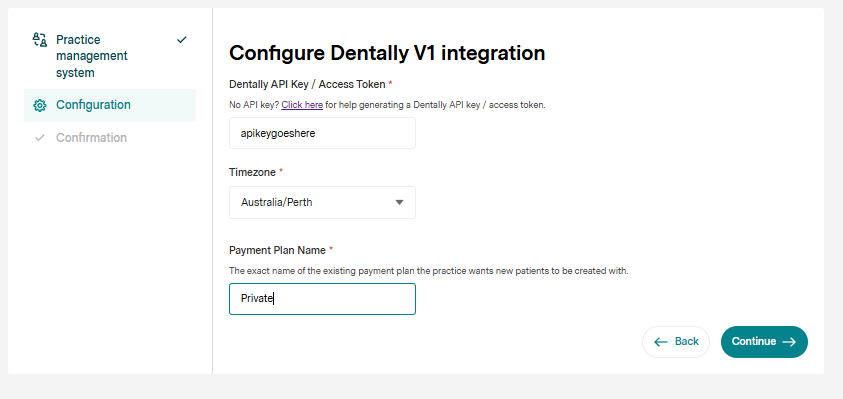Click the Configure Dentally V1 integration heading

(x=387, y=53)
